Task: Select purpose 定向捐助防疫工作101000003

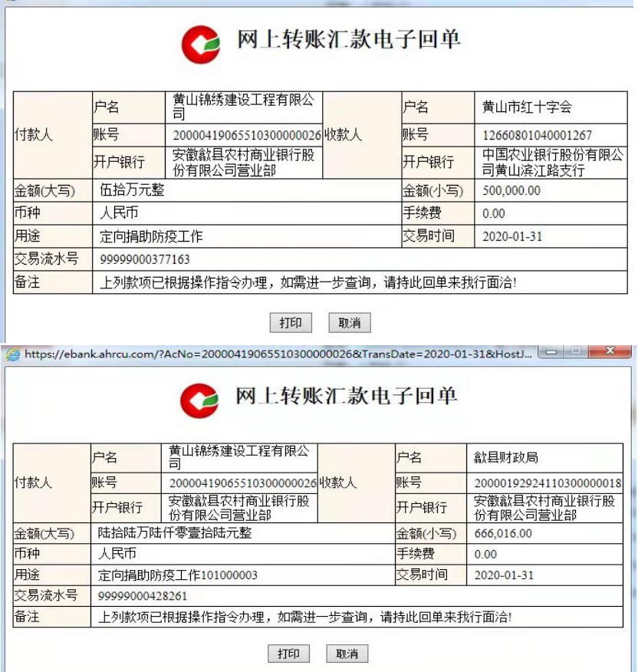Action: [x=177, y=575]
